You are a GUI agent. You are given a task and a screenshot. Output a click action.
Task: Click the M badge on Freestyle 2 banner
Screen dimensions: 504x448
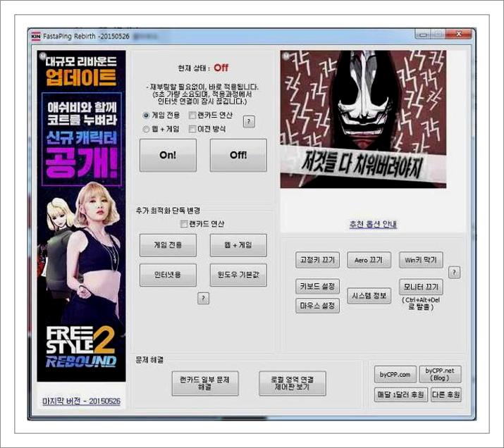[x=42, y=56]
